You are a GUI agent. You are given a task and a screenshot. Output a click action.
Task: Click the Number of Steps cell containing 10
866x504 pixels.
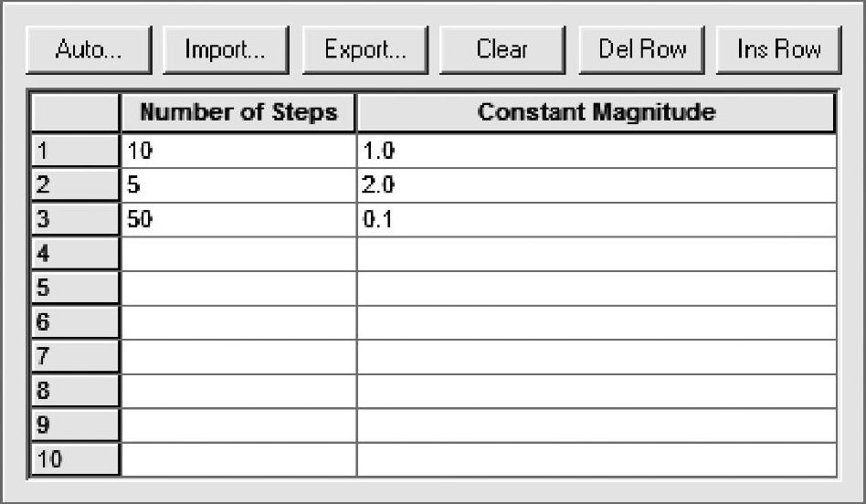point(238,152)
